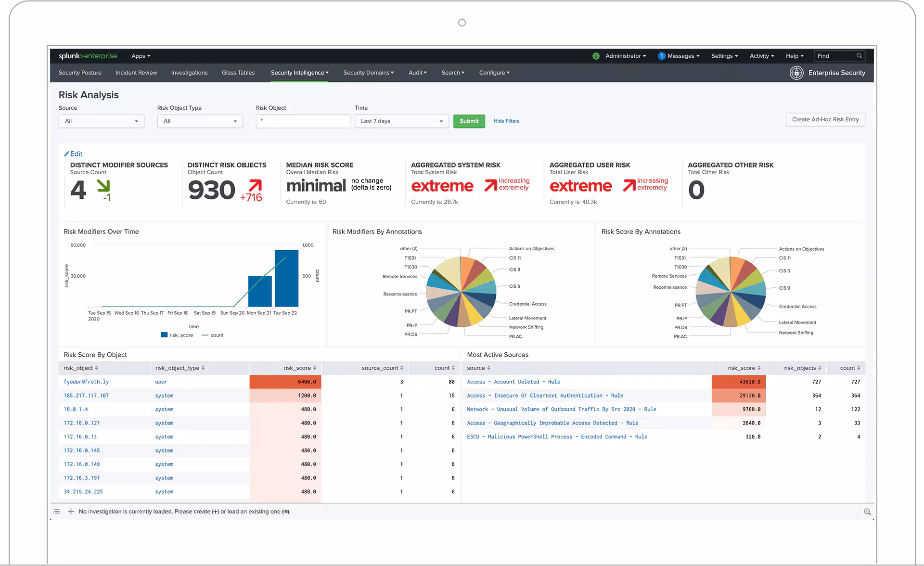Click the Edit pencil icon
This screenshot has height=566, width=924.
pos(67,154)
